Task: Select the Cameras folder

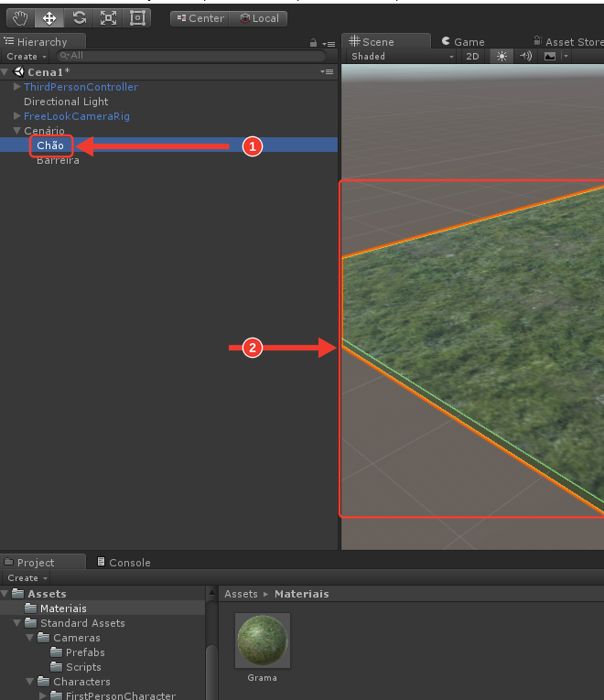Action: click(77, 638)
